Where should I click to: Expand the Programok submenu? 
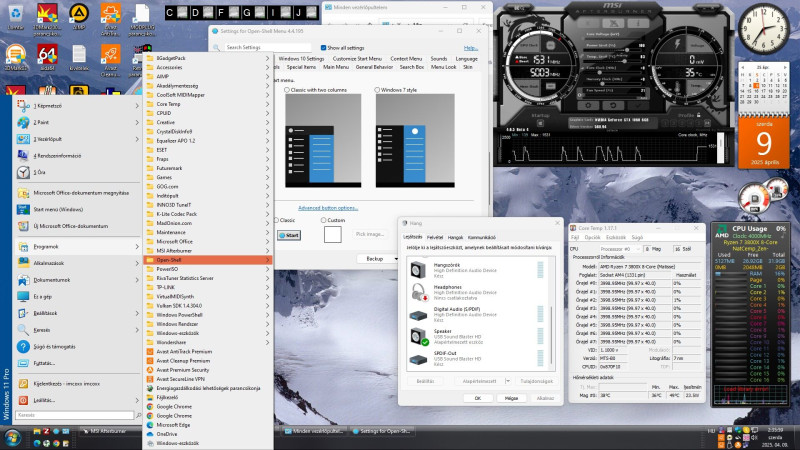[78, 246]
